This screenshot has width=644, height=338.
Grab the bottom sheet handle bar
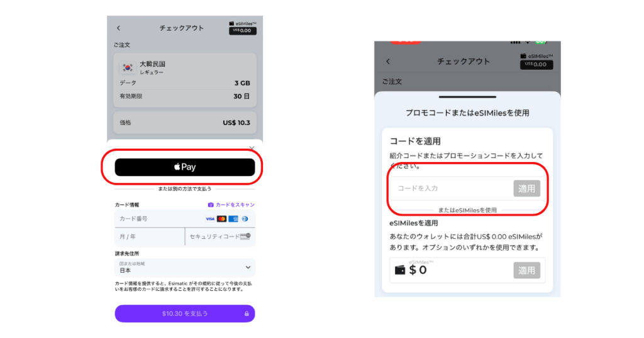[x=467, y=97]
